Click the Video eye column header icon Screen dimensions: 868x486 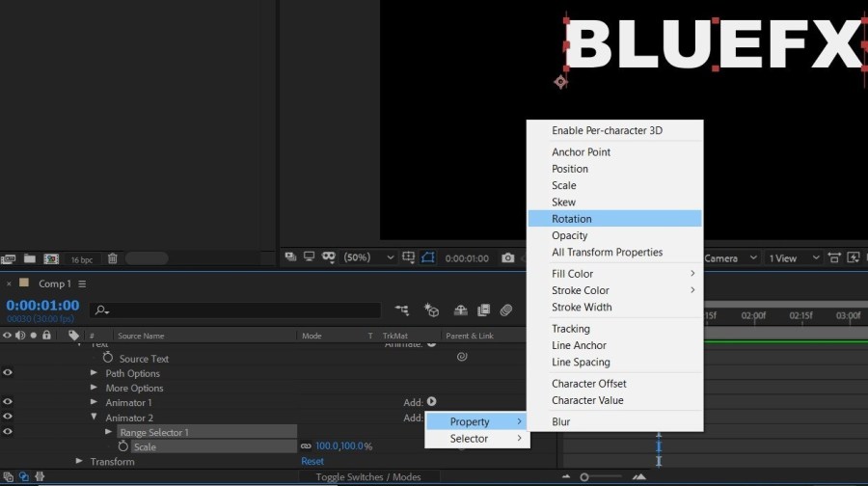(x=7, y=336)
